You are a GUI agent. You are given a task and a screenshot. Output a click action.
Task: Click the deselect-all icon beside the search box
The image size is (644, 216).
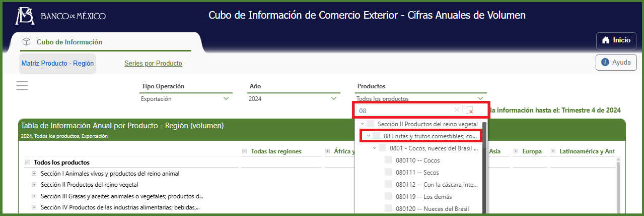(x=469, y=110)
